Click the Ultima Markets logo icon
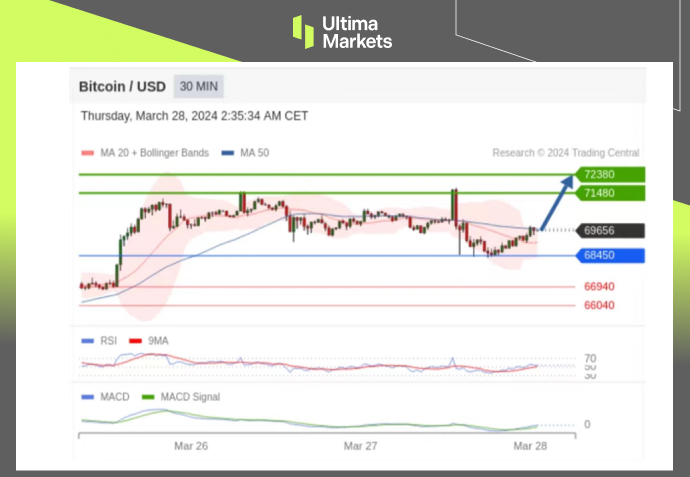This screenshot has height=477, width=690. 303,31
